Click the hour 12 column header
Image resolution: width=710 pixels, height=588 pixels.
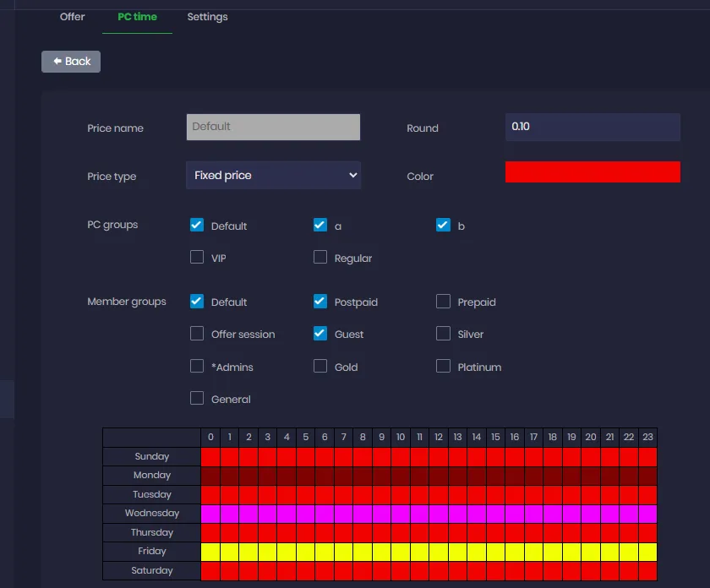[439, 438]
